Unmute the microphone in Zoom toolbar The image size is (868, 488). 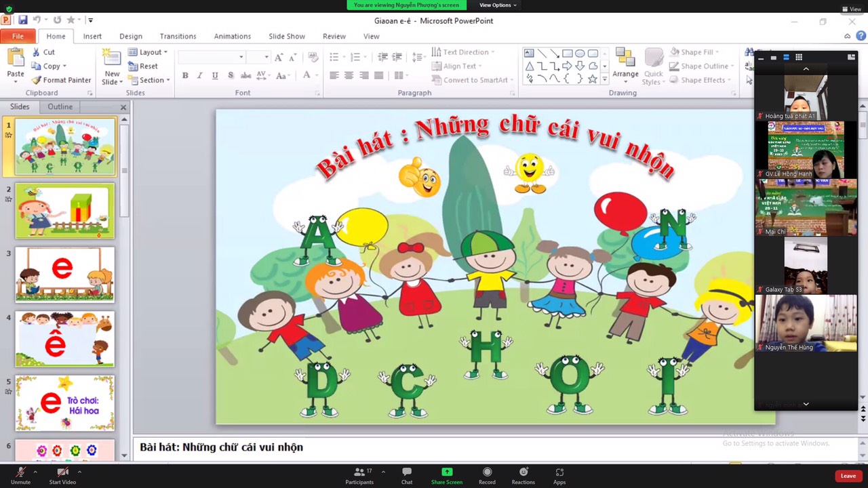tap(20, 472)
